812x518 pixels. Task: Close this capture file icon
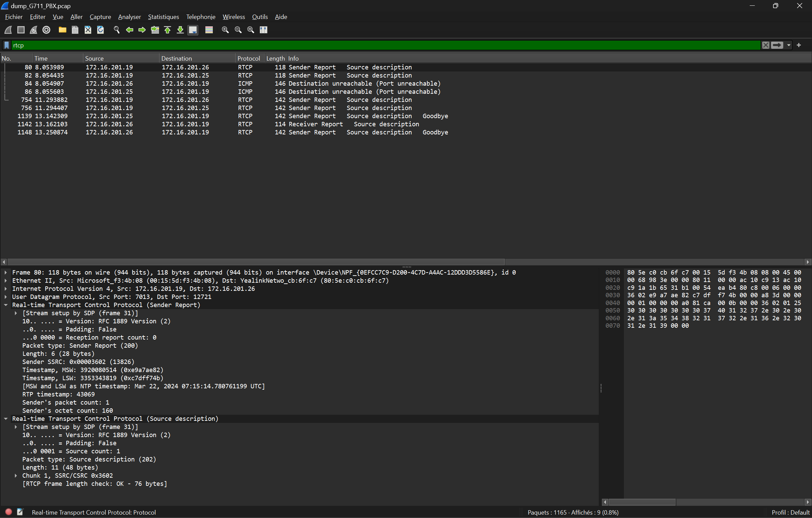pos(88,30)
